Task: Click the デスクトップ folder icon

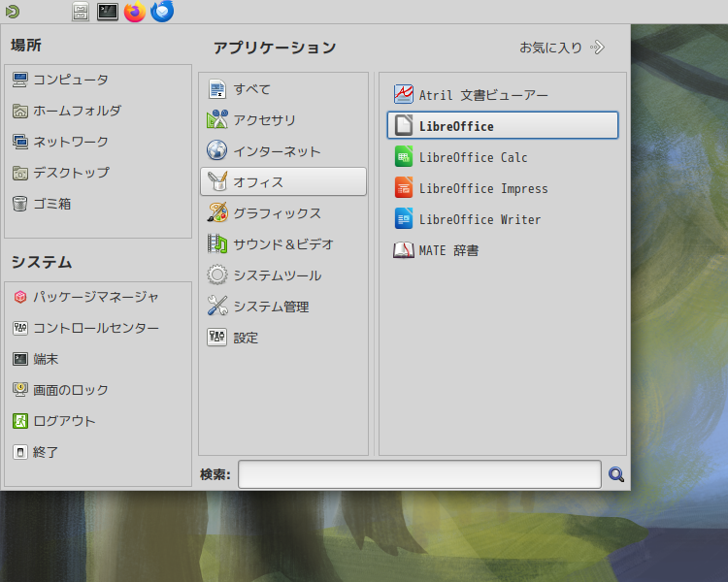Action: (20, 173)
